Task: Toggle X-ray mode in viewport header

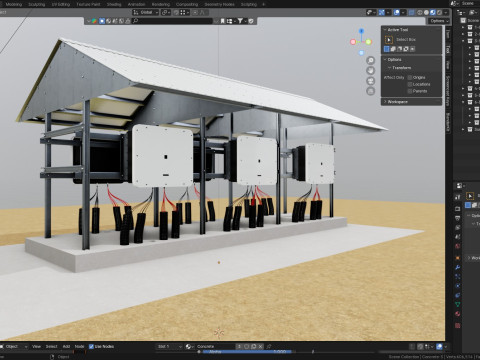Action: click(x=412, y=12)
